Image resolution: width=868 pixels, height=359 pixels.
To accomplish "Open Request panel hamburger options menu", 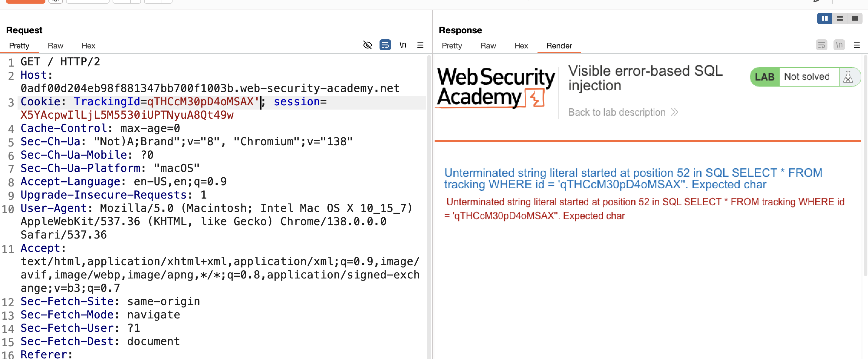I will tap(420, 45).
